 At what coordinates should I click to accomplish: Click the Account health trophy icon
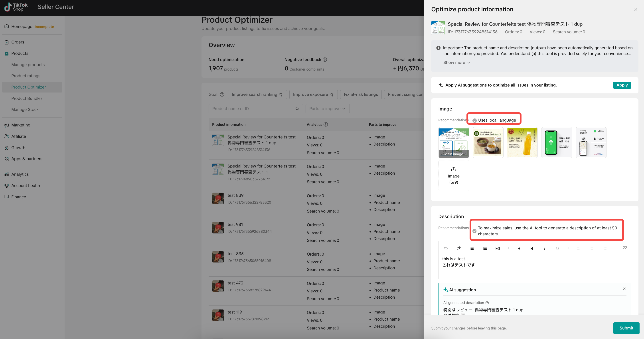(6, 185)
